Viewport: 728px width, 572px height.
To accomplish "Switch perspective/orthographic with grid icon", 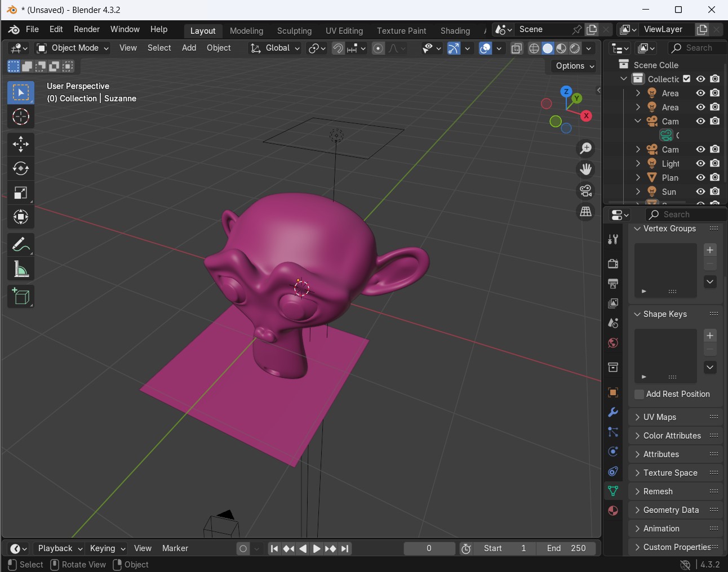I will pyautogui.click(x=586, y=212).
